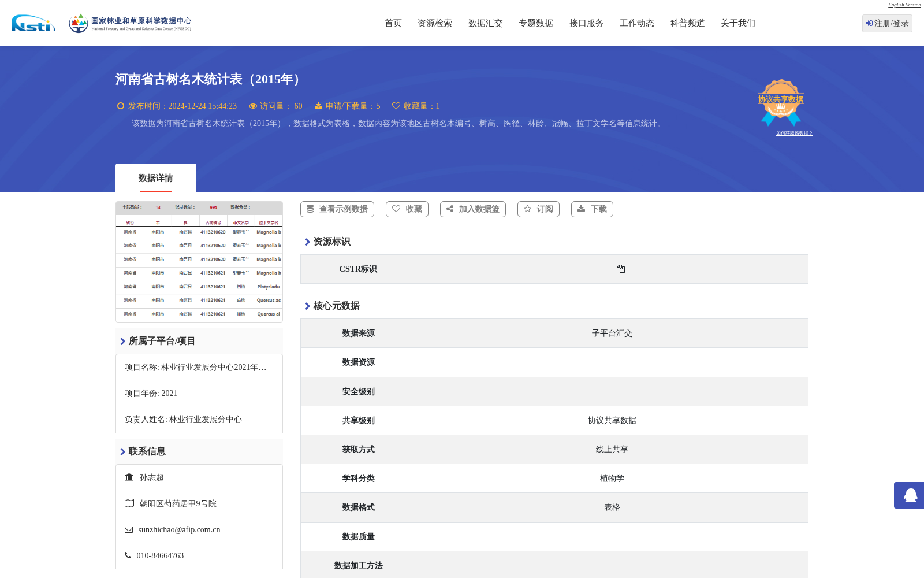Open the 关于我们 menu item
Image resolution: width=924 pixels, height=578 pixels.
pos(738,23)
